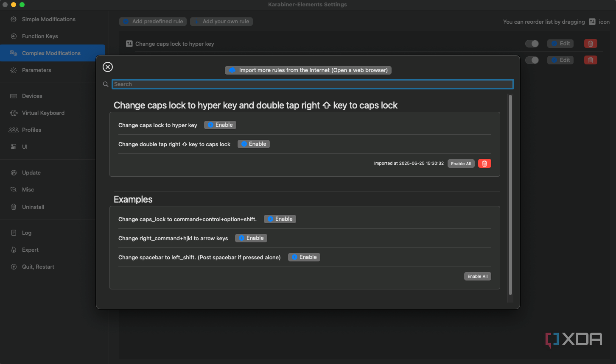The width and height of the screenshot is (616, 364).
Task: Click 'Enable All' beside the imported timestamp
Action: pos(461,164)
